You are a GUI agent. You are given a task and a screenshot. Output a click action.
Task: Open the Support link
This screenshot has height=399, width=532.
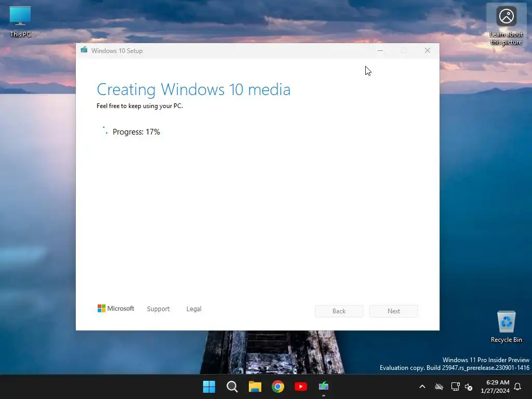pos(158,309)
